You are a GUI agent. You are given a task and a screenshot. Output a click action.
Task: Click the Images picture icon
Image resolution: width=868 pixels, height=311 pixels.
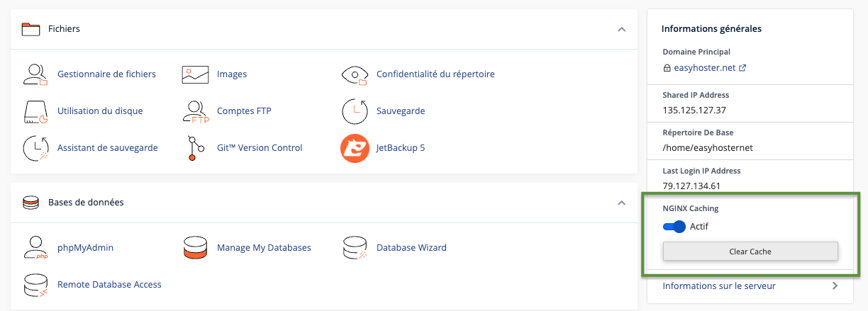[195, 74]
